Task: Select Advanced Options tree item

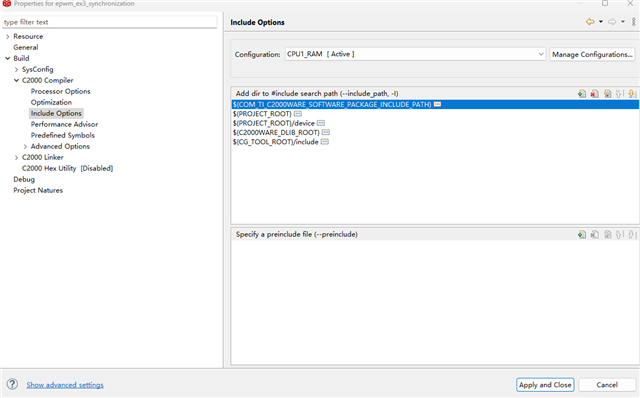Action: tap(60, 146)
